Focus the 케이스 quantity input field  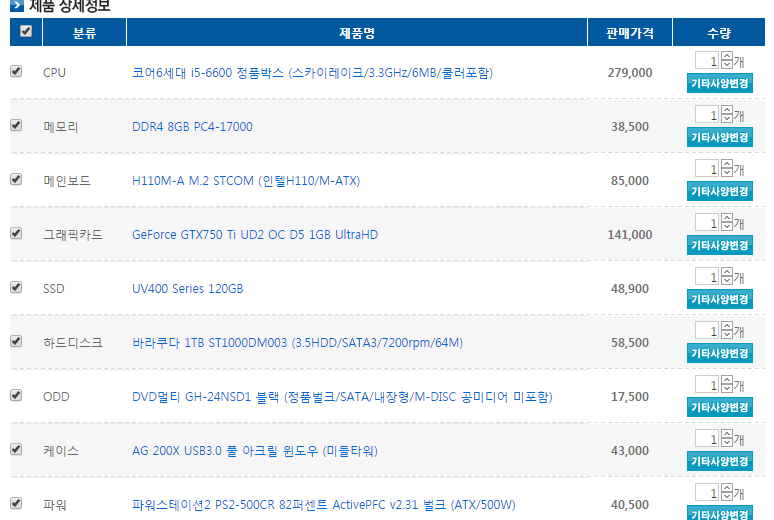pyautogui.click(x=707, y=438)
